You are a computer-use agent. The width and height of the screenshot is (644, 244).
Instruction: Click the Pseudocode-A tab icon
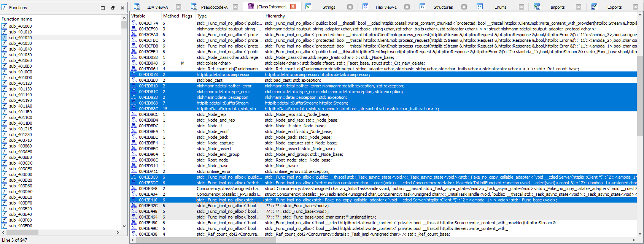point(194,7)
